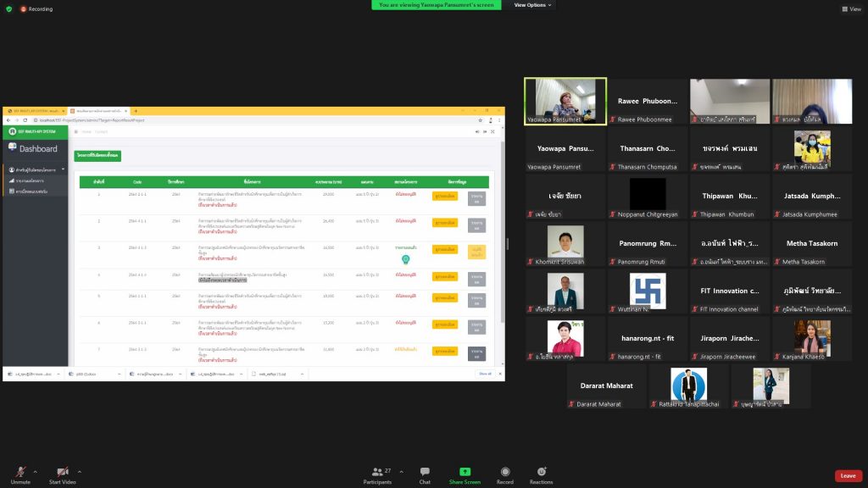Click the first row's yellow details button
The height and width of the screenshot is (488, 868).
[445, 197]
